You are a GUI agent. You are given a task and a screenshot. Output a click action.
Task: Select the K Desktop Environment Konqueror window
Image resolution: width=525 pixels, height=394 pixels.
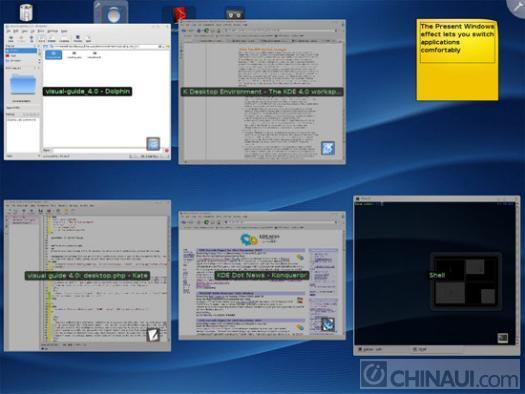click(x=262, y=92)
